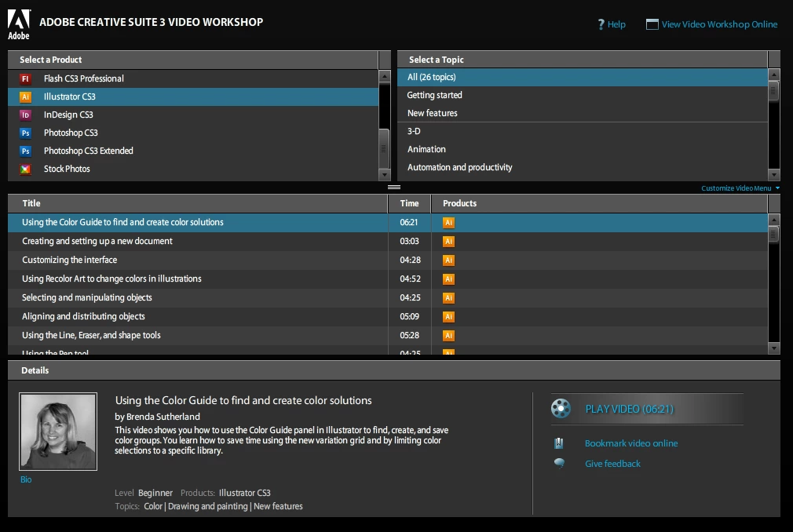
Task: Click the panel splitter handle above Time column
Action: point(394,188)
